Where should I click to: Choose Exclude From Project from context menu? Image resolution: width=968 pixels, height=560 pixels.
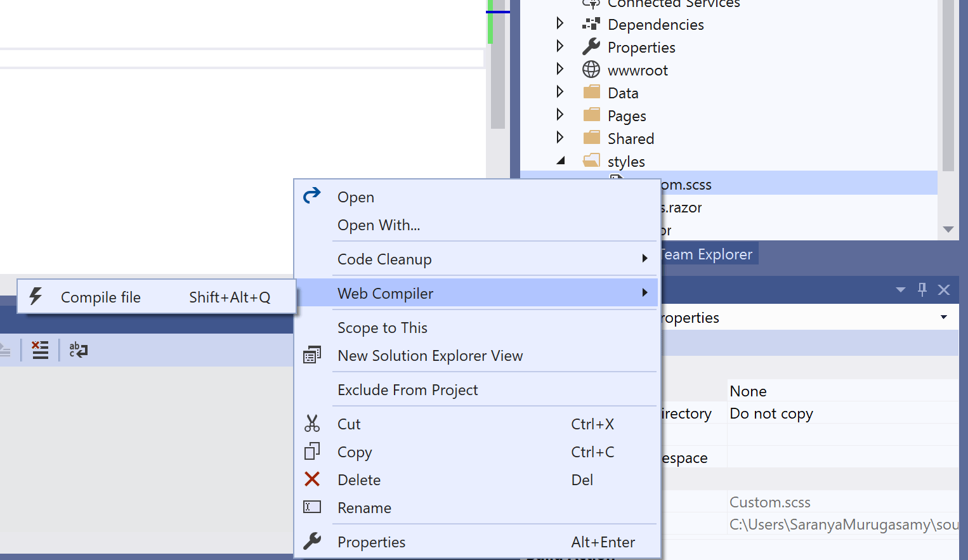[x=407, y=389]
